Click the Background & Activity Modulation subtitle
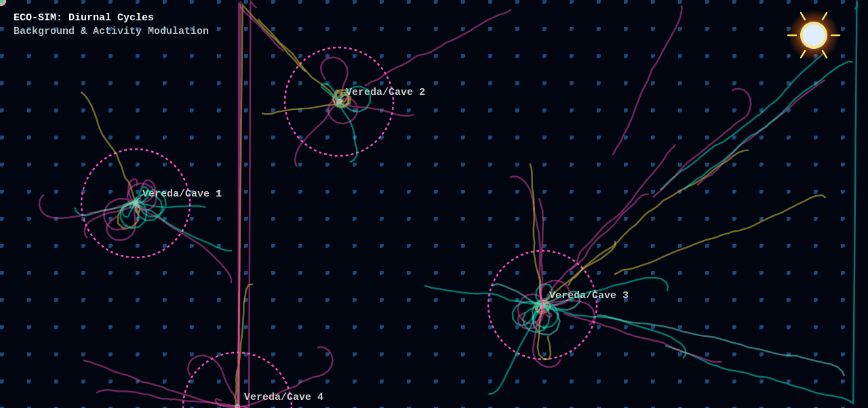The image size is (868, 408). click(x=111, y=31)
